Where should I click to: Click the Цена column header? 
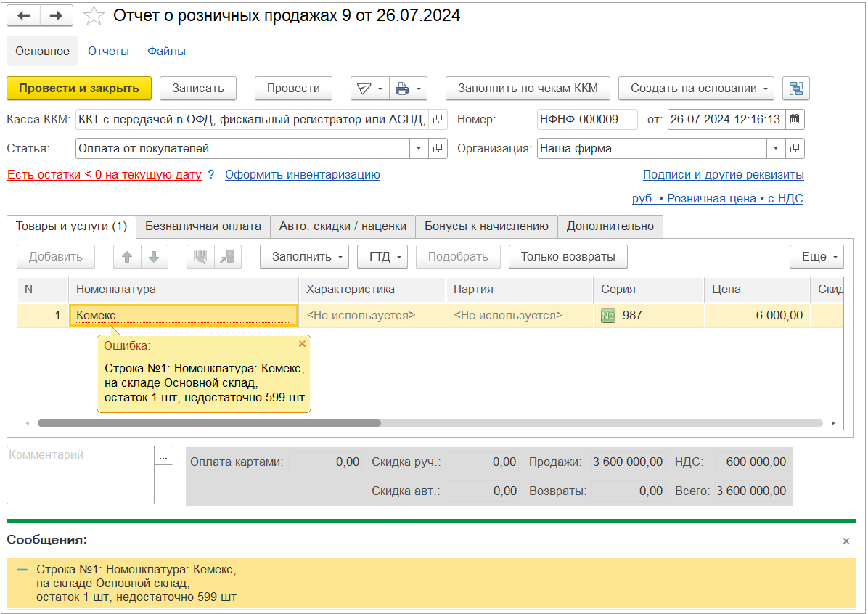pyautogui.click(x=757, y=290)
